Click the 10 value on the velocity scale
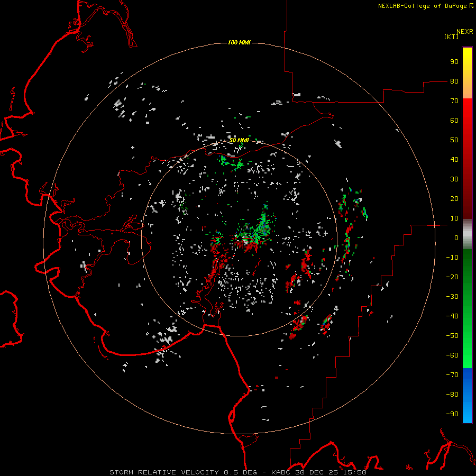 454,218
